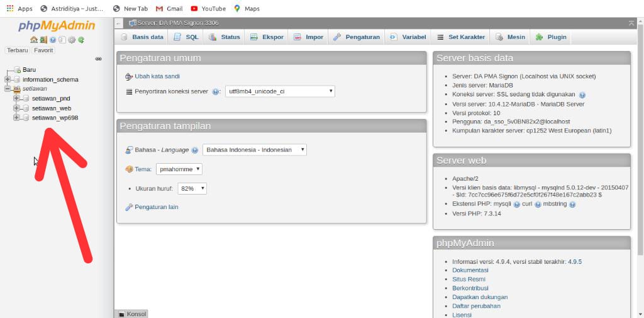Open the YouTube bookmark
The height and width of the screenshot is (318, 644).
click(208, 8)
